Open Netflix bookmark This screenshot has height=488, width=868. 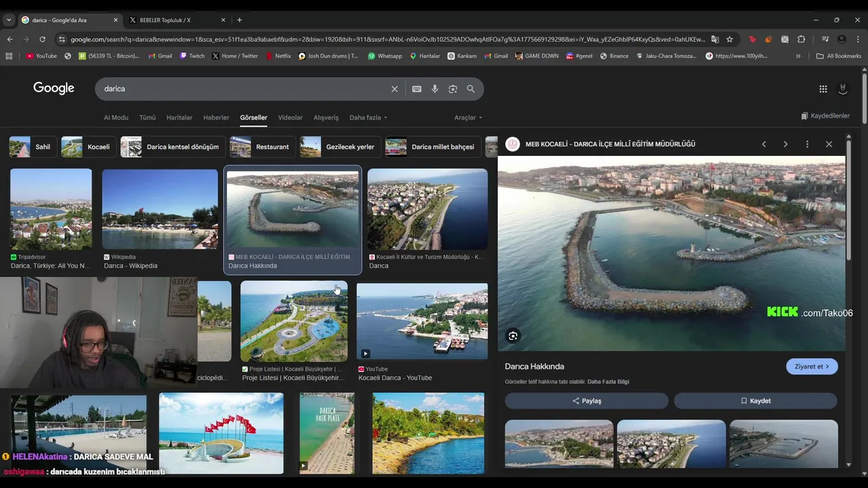278,56
